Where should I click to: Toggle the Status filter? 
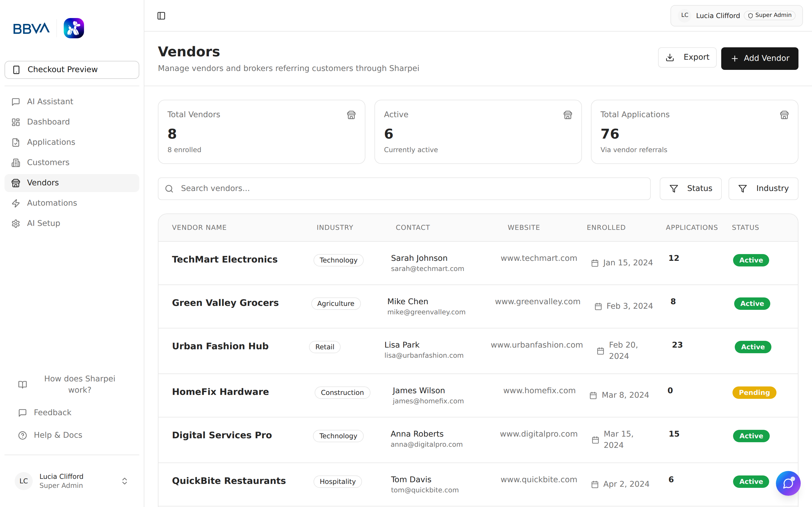tap(690, 188)
